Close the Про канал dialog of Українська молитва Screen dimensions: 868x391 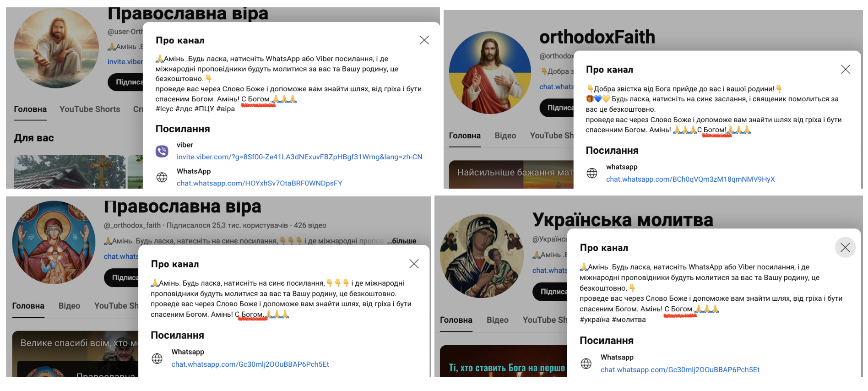[x=845, y=248]
